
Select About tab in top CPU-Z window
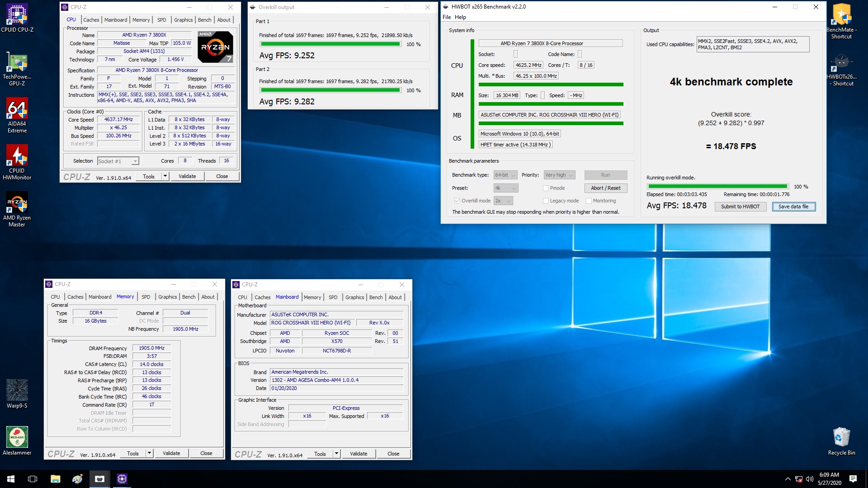click(224, 20)
